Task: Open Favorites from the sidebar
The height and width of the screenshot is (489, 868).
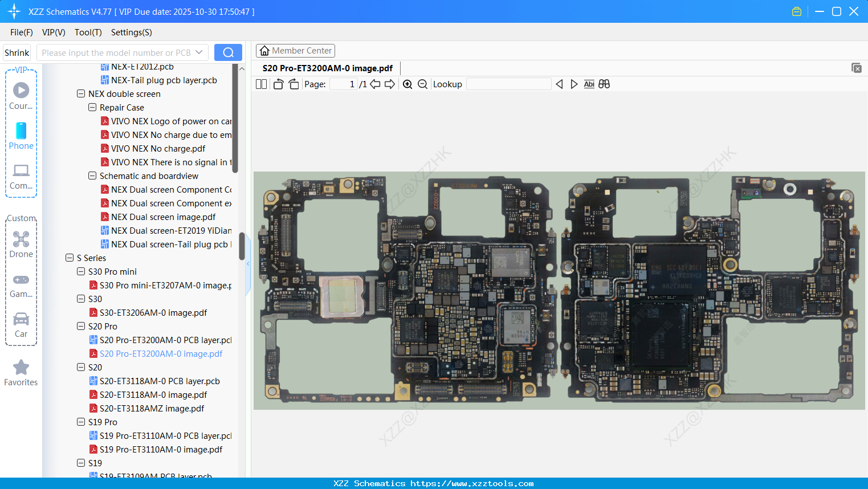Action: tap(21, 373)
